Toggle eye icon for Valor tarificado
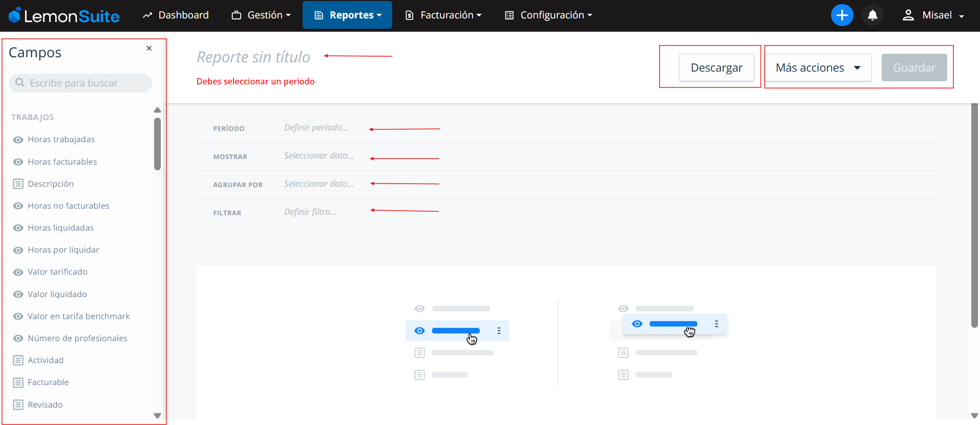 coord(18,272)
